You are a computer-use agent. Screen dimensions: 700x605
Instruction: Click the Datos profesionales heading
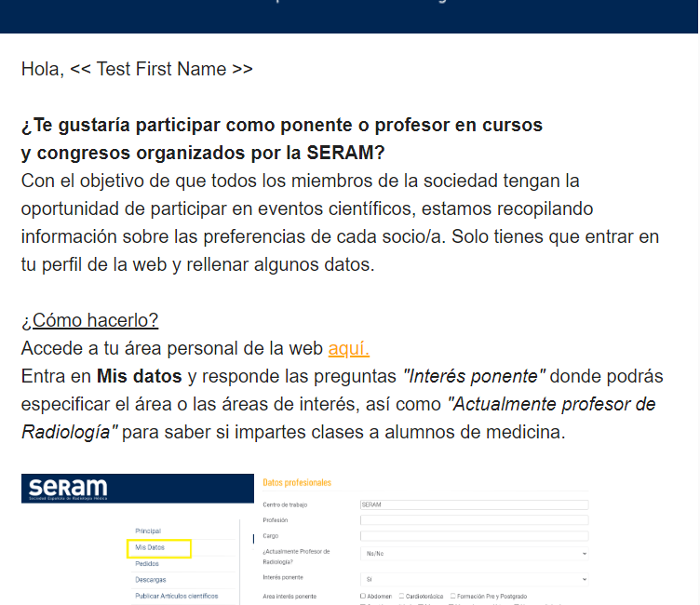click(x=297, y=483)
